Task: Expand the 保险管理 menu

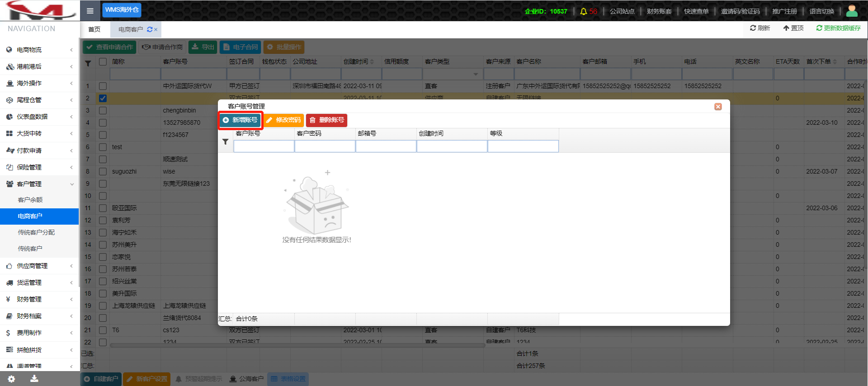Action: tap(40, 167)
